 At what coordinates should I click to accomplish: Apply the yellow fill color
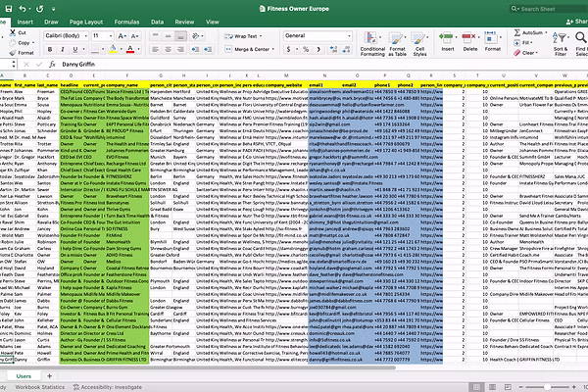point(113,49)
